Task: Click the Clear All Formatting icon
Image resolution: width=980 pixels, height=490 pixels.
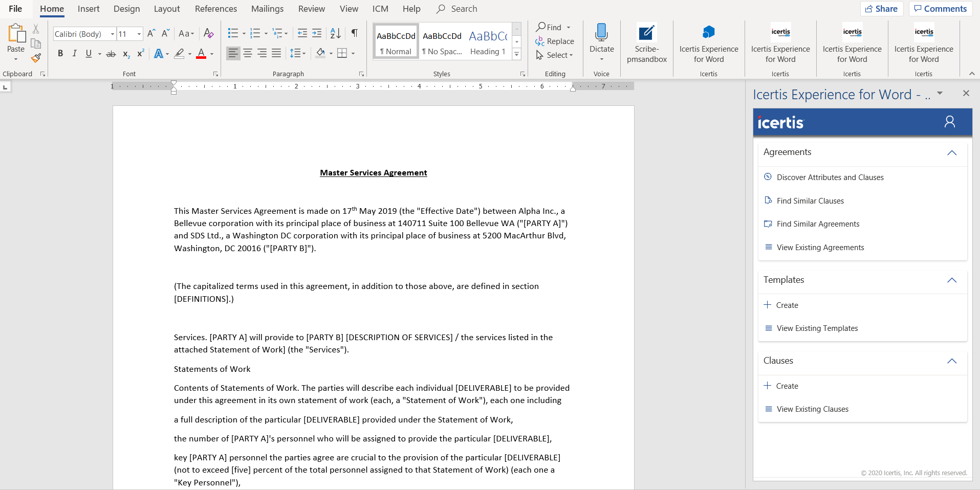Action: 208,33
